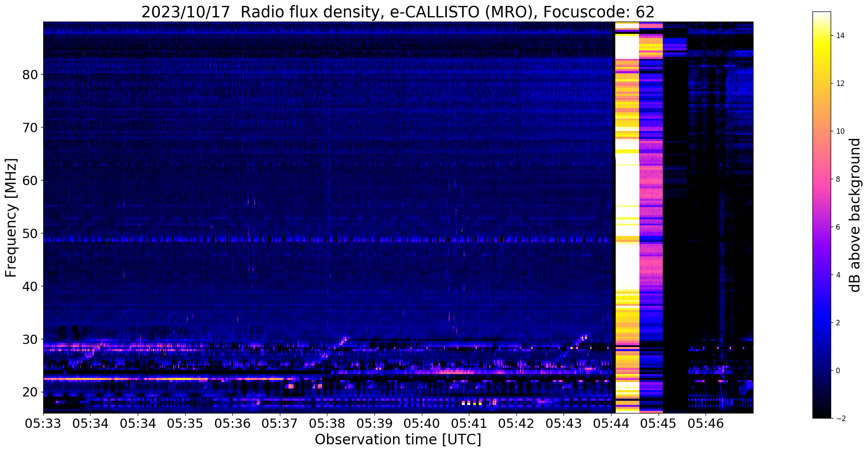Click the colorbar tick label 14
This screenshot has width=868, height=452.
(x=839, y=36)
